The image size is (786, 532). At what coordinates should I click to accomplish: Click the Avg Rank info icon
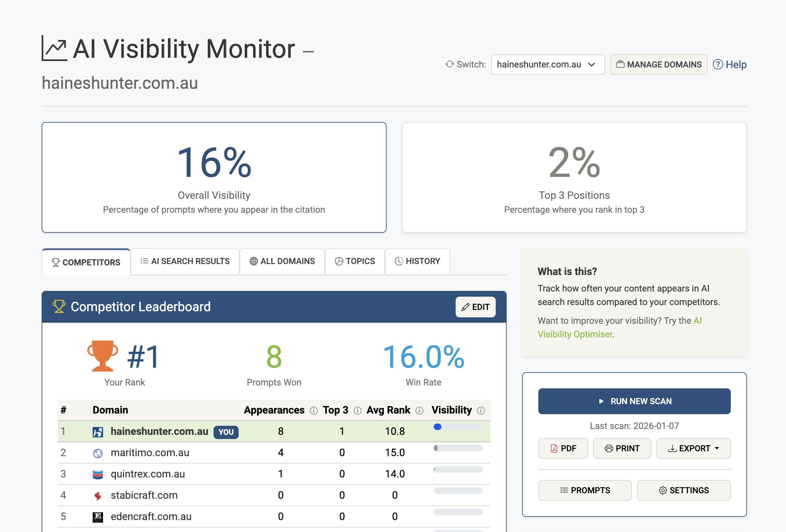[419, 410]
